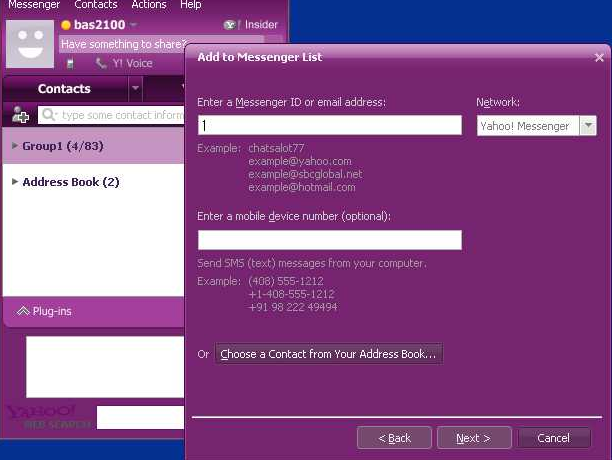Screen dimensions: 612x460
Task: Click the smiley avatar picture
Action: click(x=30, y=44)
